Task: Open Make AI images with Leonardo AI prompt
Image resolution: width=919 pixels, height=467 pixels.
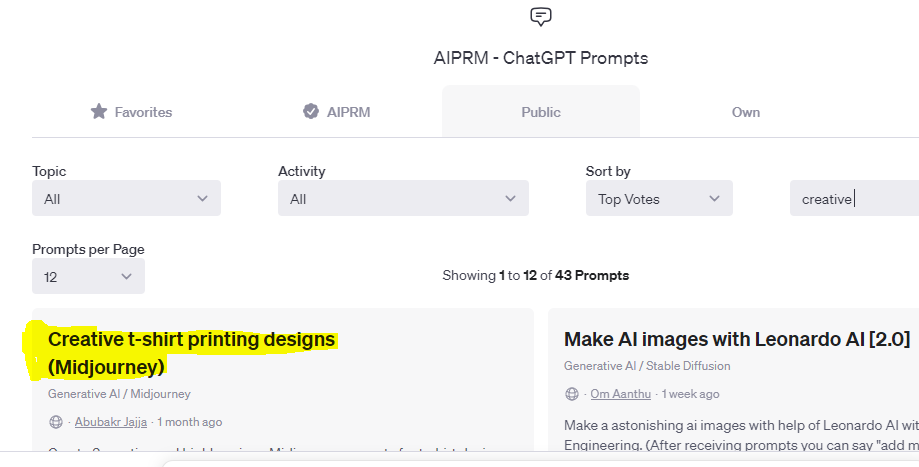Action: pos(737,339)
